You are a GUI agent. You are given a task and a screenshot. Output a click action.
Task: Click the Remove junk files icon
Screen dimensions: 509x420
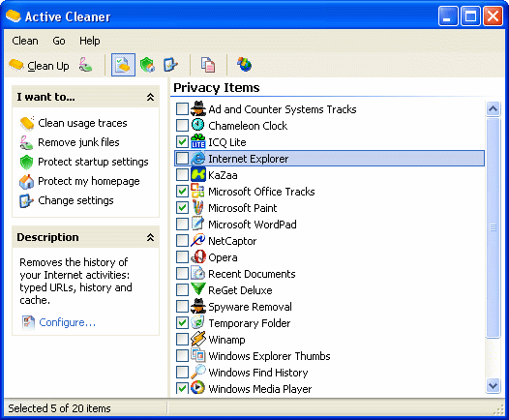click(27, 142)
